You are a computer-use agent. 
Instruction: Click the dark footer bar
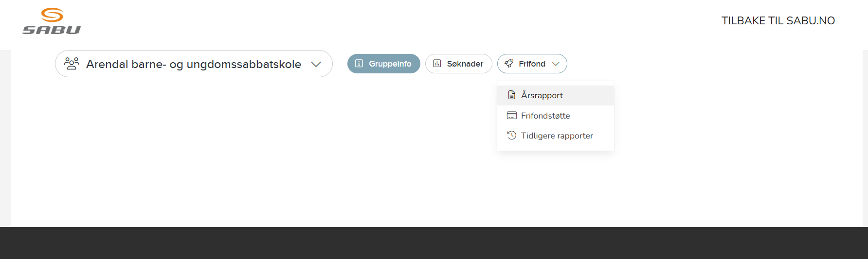[x=434, y=243]
